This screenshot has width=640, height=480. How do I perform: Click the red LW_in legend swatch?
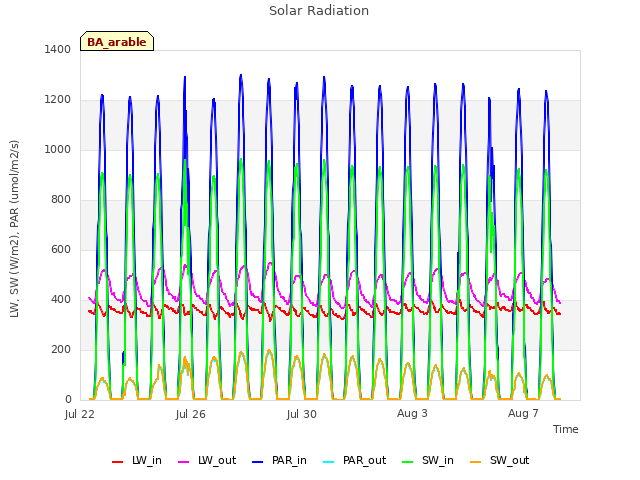pyautogui.click(x=118, y=462)
